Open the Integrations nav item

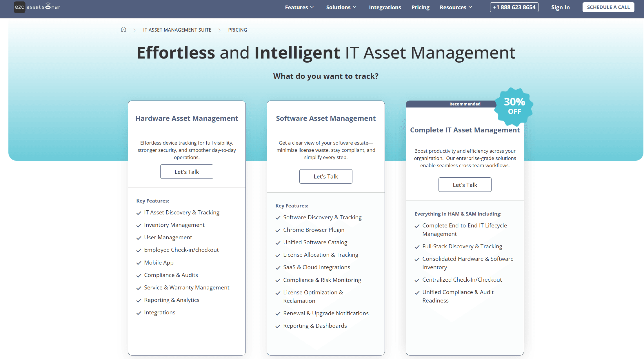pos(385,7)
